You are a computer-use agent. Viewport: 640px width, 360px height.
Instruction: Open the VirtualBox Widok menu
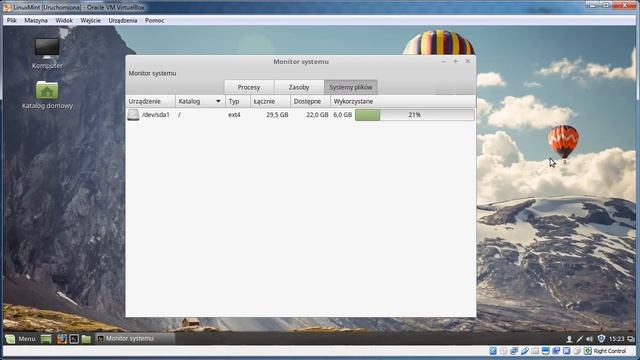pyautogui.click(x=64, y=20)
